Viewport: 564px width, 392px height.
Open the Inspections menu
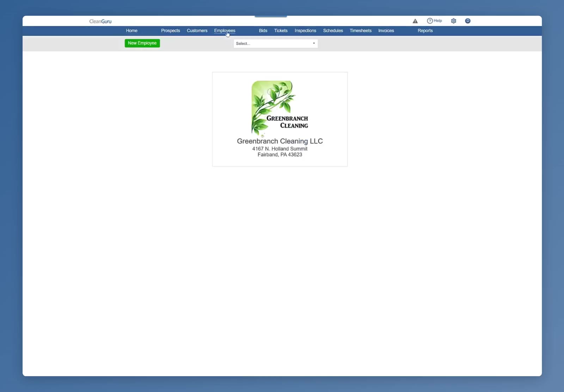[305, 31]
